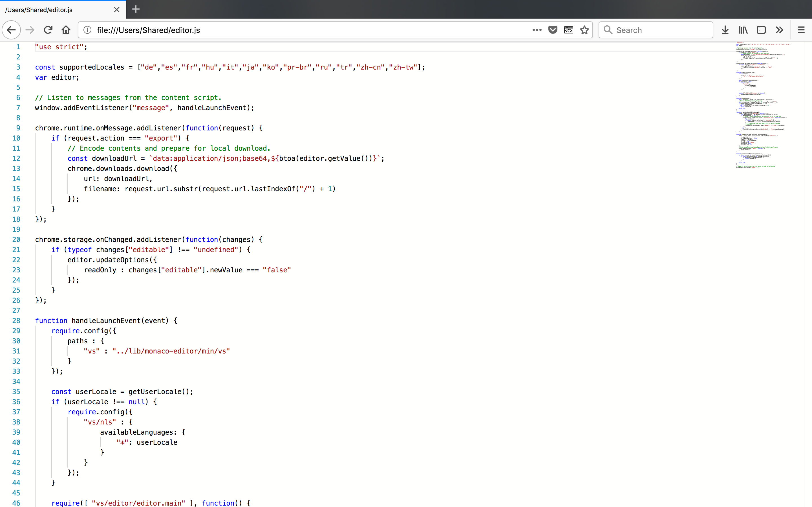Click the code viewer icon in address bar
This screenshot has height=507, width=812.
coord(568,30)
